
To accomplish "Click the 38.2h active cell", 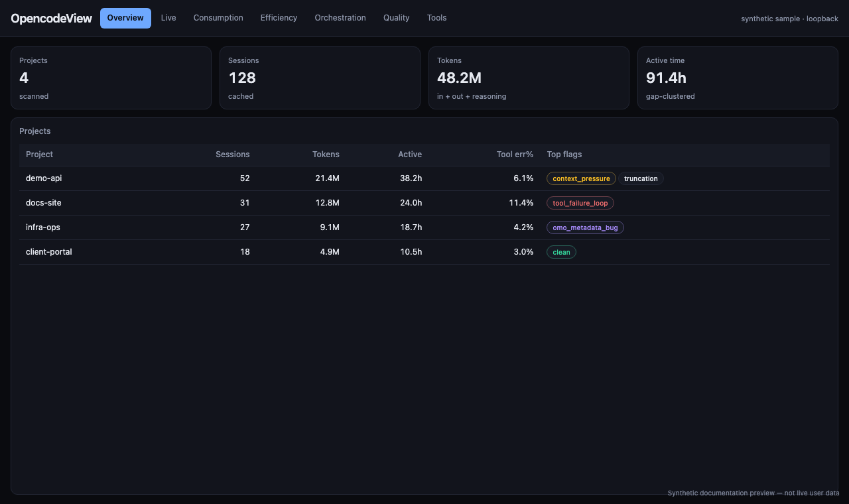I will click(x=411, y=178).
